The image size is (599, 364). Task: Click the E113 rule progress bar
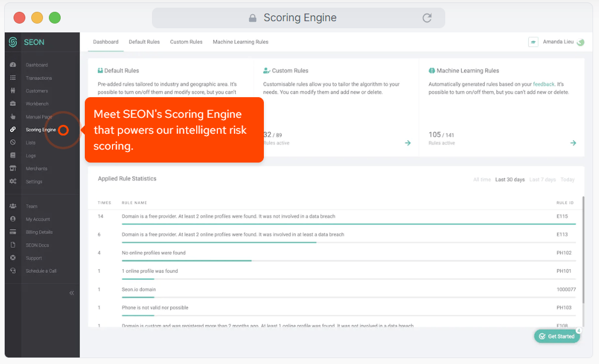click(x=349, y=242)
